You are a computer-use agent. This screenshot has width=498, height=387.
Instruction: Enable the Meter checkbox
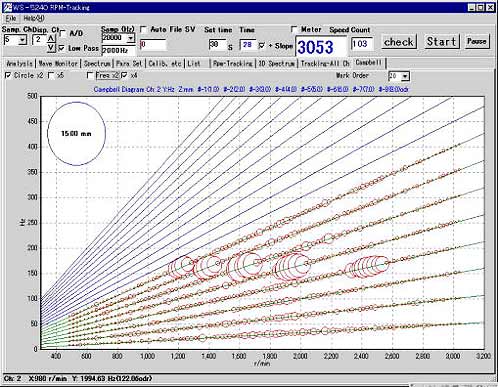(294, 29)
